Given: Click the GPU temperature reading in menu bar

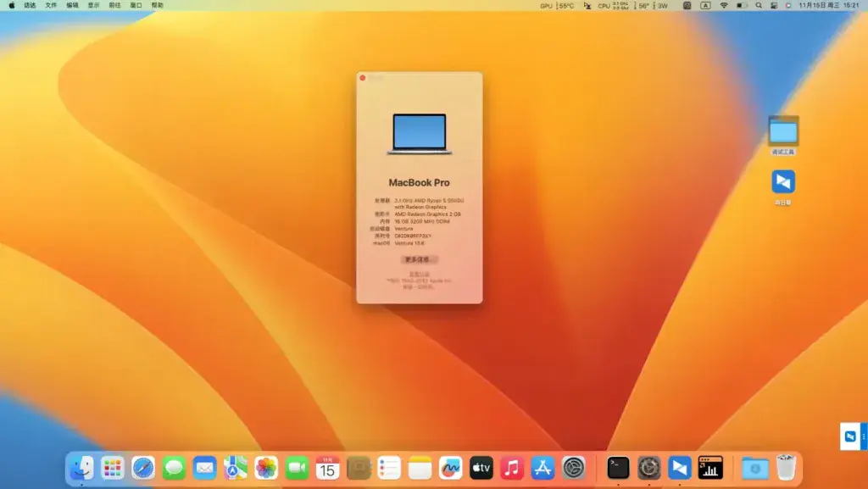Looking at the screenshot, I should point(557,6).
